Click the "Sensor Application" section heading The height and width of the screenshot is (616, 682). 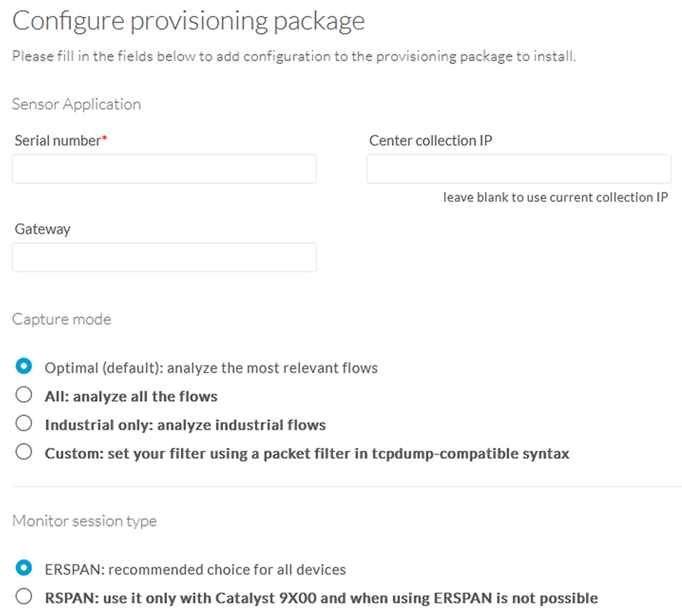click(76, 104)
